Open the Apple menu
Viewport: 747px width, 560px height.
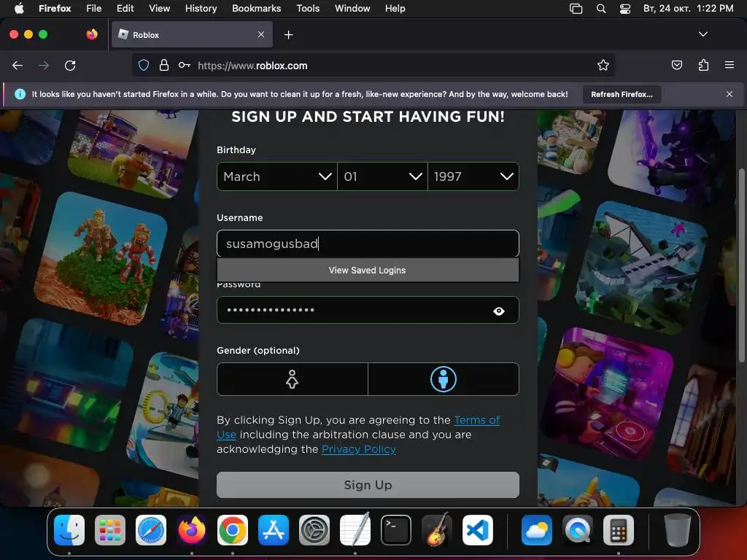point(19,9)
